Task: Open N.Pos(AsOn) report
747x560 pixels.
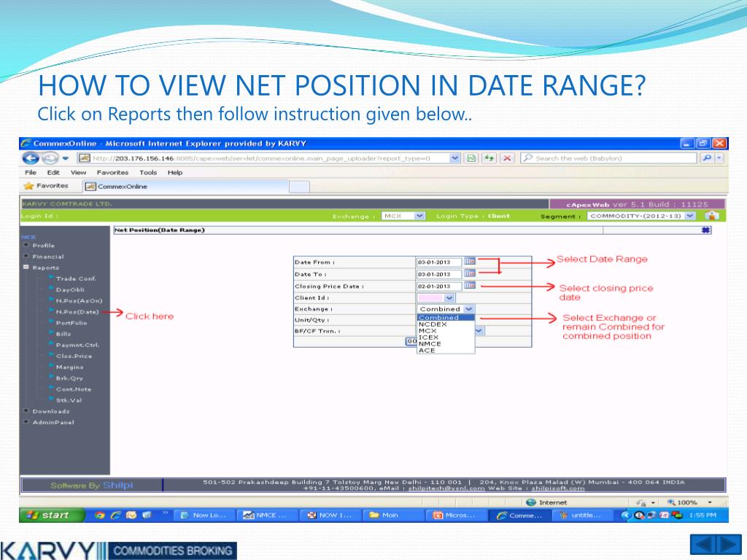Action: pos(79,300)
